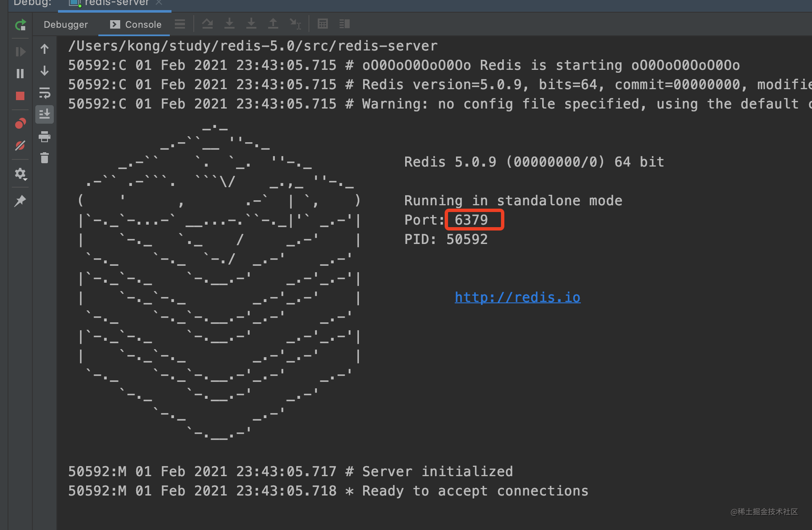812x530 pixels.
Task: Open the http://redis.io link
Action: (x=517, y=297)
